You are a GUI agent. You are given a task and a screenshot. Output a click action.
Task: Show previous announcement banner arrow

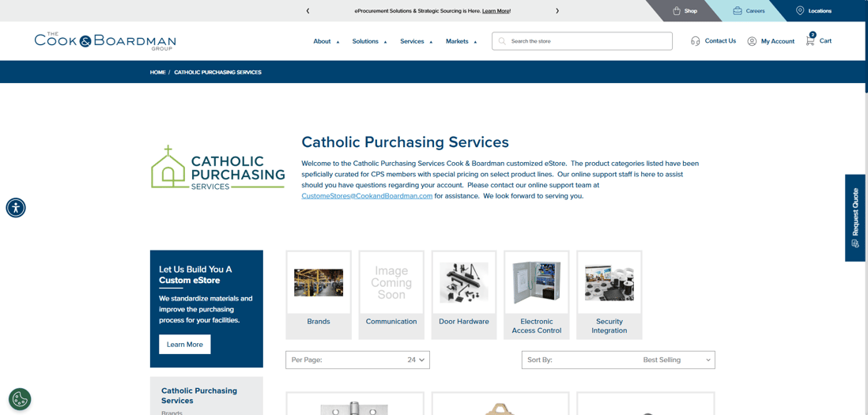tap(308, 11)
